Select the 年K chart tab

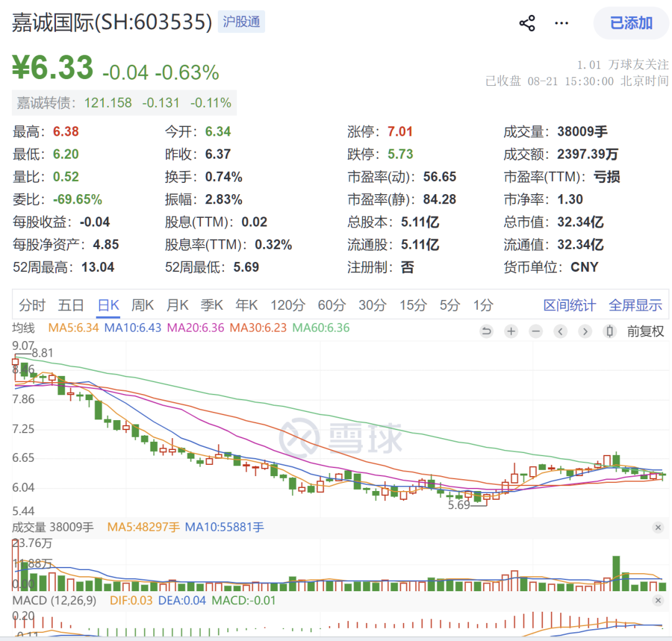246,306
